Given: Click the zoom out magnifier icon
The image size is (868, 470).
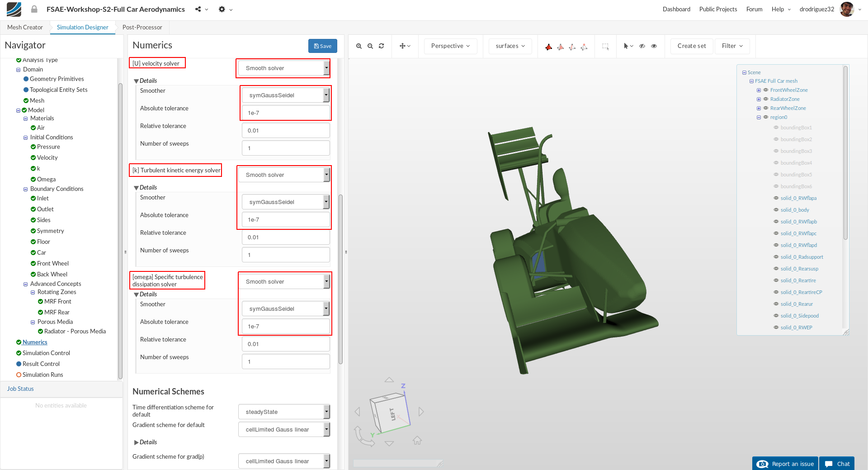Looking at the screenshot, I should click(x=370, y=46).
